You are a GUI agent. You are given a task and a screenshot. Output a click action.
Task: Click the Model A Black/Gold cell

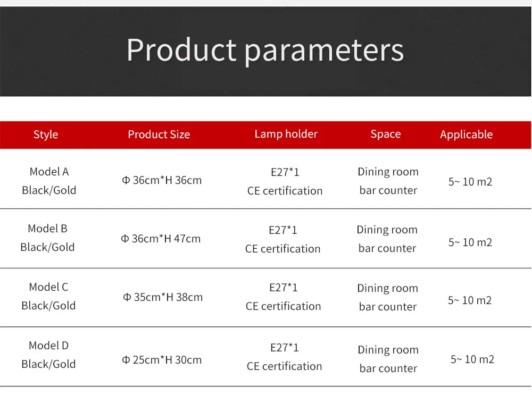pos(49,181)
